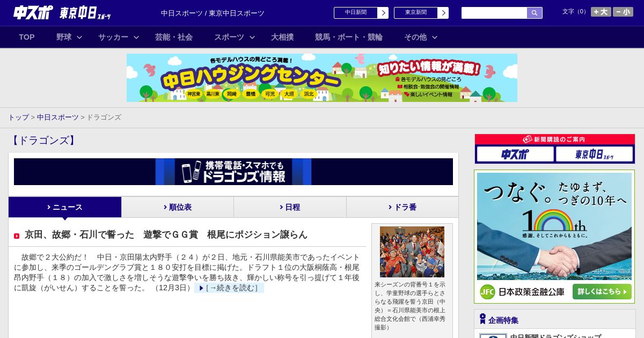
Task: Click the red bullet icon beside headline
Action: 17,236
